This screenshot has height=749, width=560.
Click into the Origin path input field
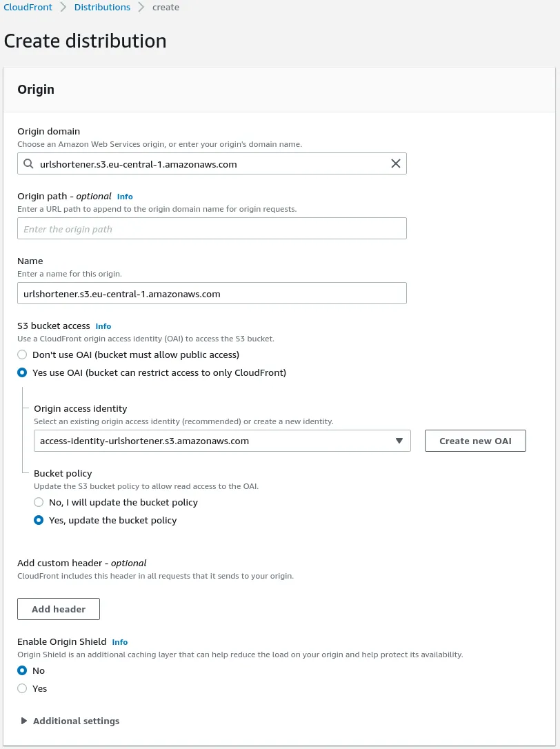click(x=212, y=229)
